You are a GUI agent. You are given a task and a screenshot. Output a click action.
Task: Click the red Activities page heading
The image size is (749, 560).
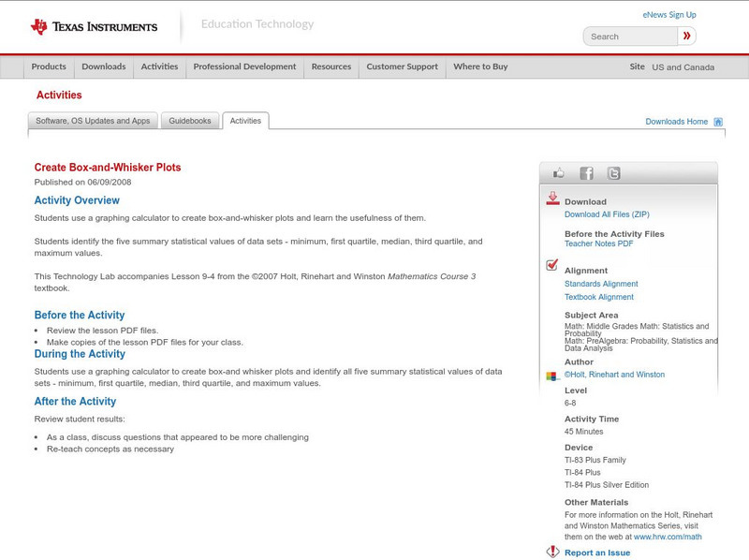click(59, 96)
